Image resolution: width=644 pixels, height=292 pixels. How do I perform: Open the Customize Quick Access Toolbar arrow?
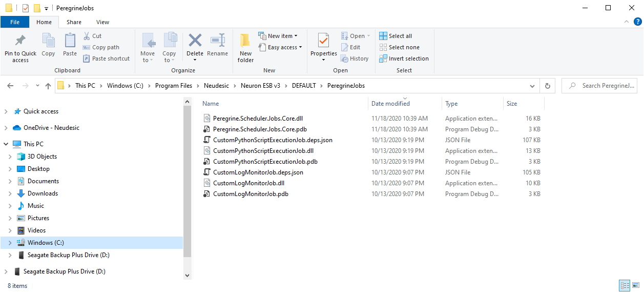[x=47, y=8]
